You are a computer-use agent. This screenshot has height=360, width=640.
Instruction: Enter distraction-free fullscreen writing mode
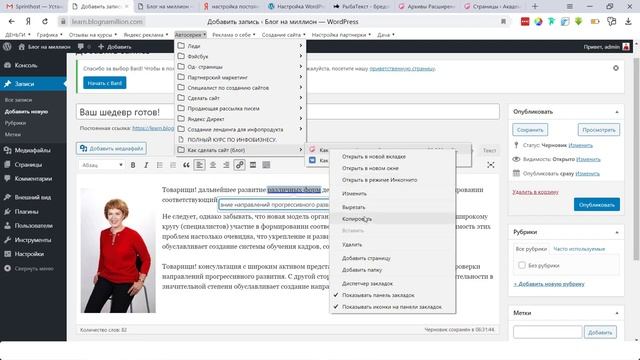point(491,165)
